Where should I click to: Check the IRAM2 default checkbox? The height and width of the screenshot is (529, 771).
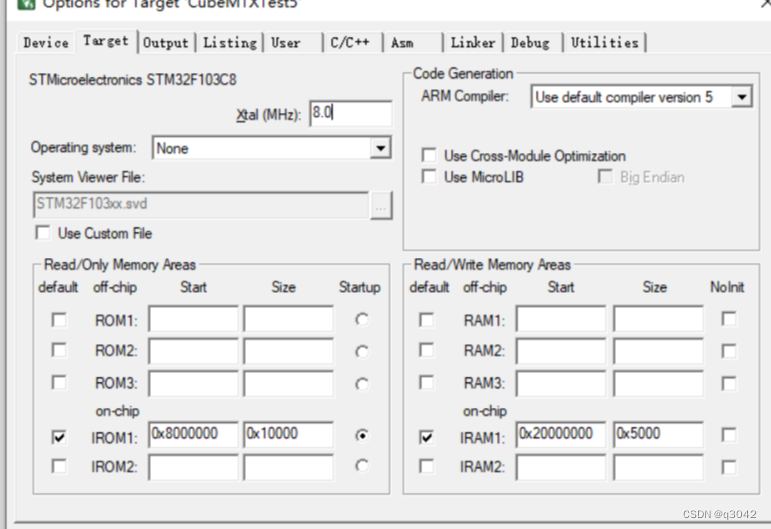pyautogui.click(x=426, y=466)
